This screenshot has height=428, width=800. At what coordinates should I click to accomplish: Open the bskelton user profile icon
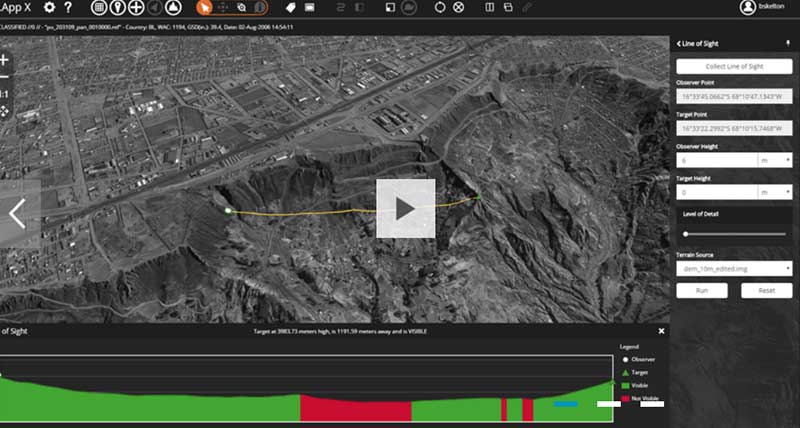(747, 7)
